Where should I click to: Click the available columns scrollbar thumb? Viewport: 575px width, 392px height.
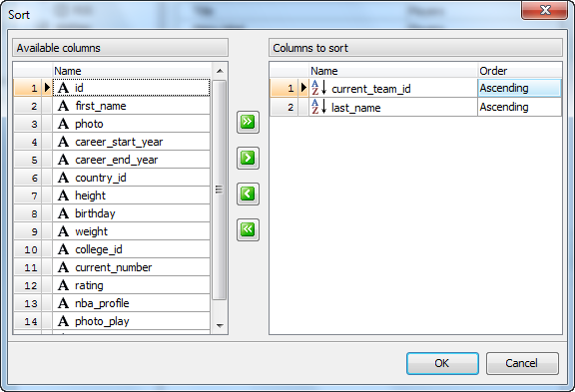tap(220, 190)
